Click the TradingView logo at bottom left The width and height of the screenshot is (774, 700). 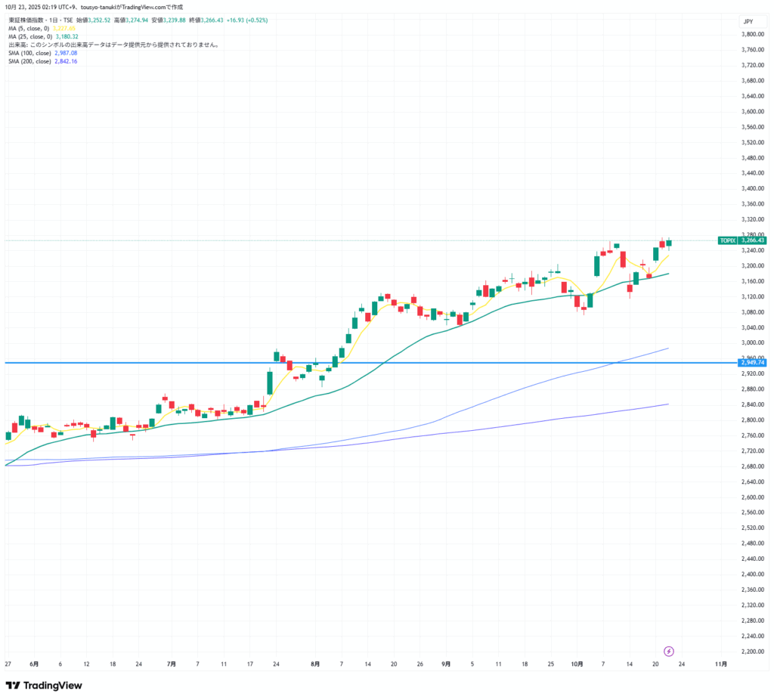click(x=44, y=685)
